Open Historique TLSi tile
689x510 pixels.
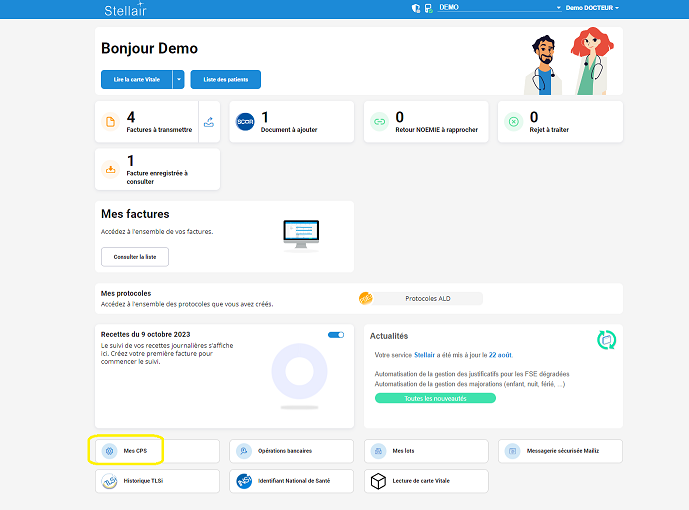click(x=157, y=481)
